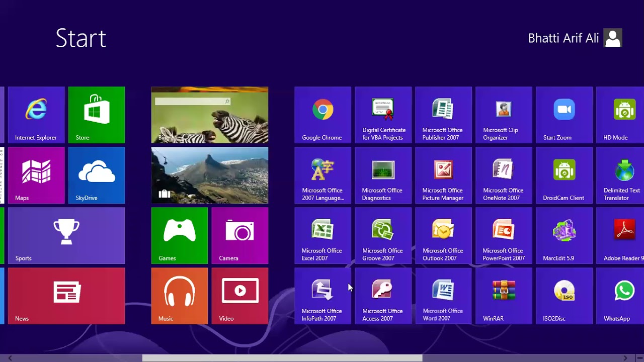Open the Maps tile
Image resolution: width=644 pixels, height=362 pixels.
(x=36, y=175)
